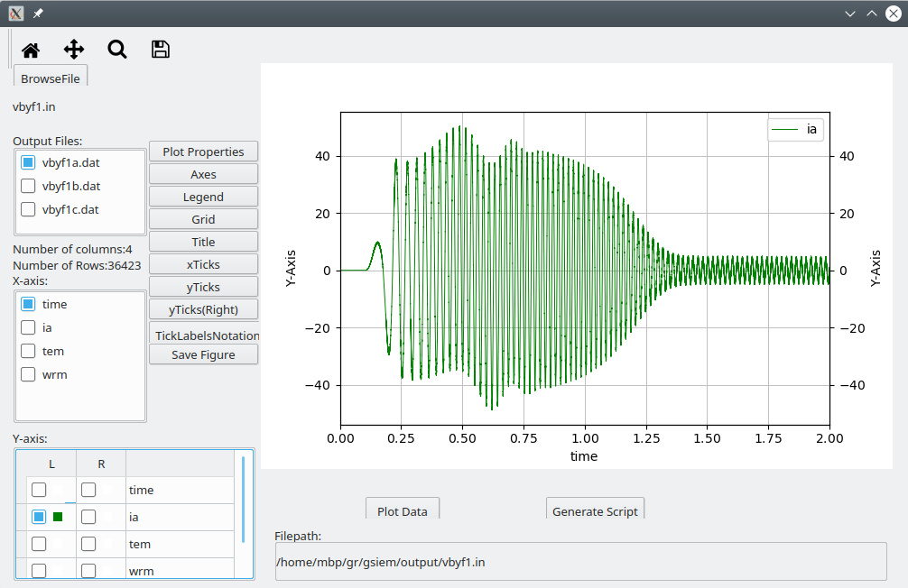Activate the Zoom magnifier tool
This screenshot has width=908, height=588.
click(117, 50)
